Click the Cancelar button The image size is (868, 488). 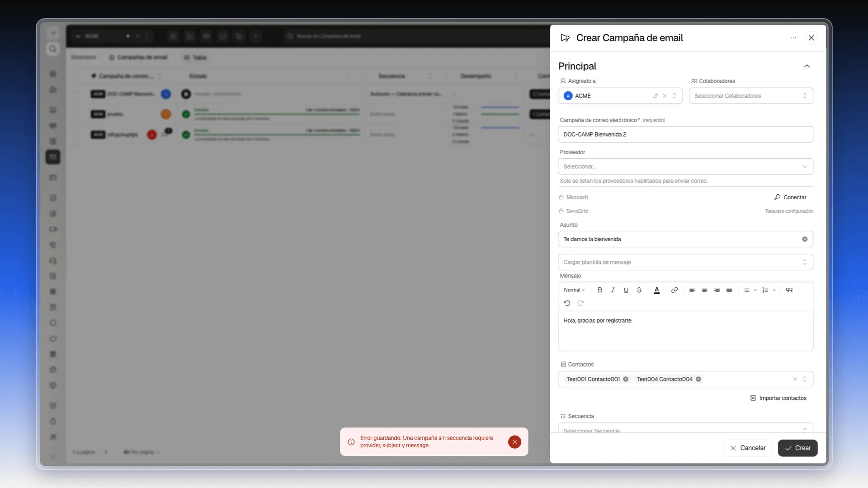click(748, 448)
